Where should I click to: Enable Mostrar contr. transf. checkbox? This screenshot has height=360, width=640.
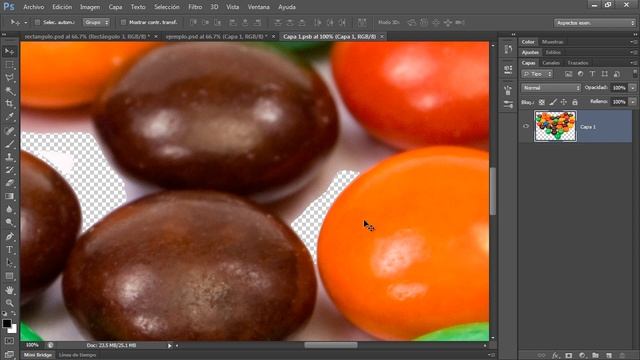(123, 22)
